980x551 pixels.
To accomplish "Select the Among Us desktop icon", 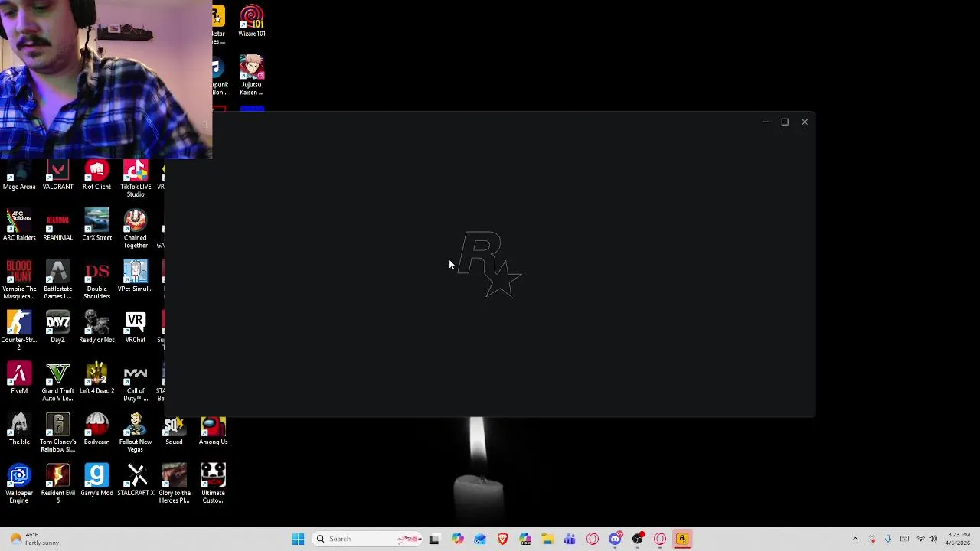I will tap(213, 430).
